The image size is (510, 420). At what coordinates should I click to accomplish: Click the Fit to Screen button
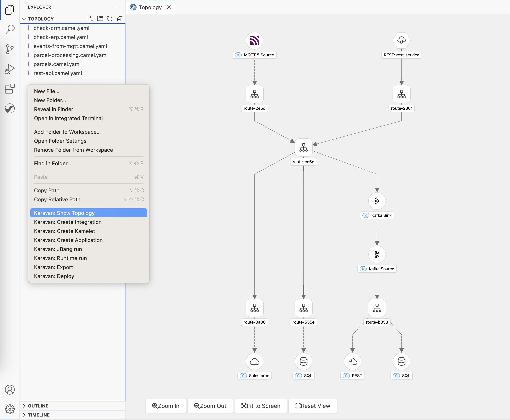point(261,406)
